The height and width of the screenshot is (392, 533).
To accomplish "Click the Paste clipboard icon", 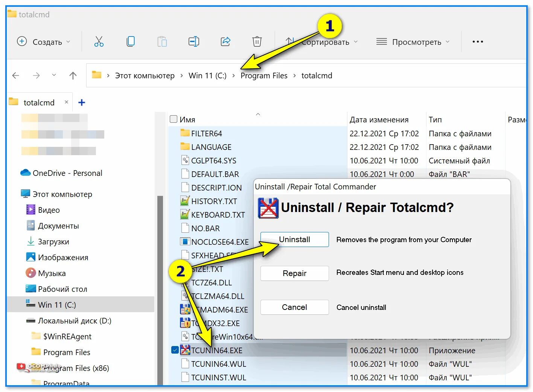I will (162, 41).
